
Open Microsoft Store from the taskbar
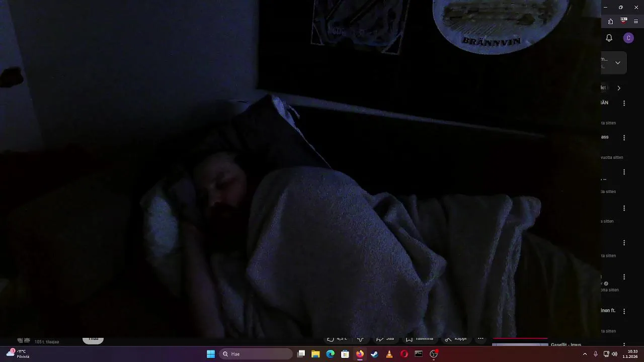[345, 354]
